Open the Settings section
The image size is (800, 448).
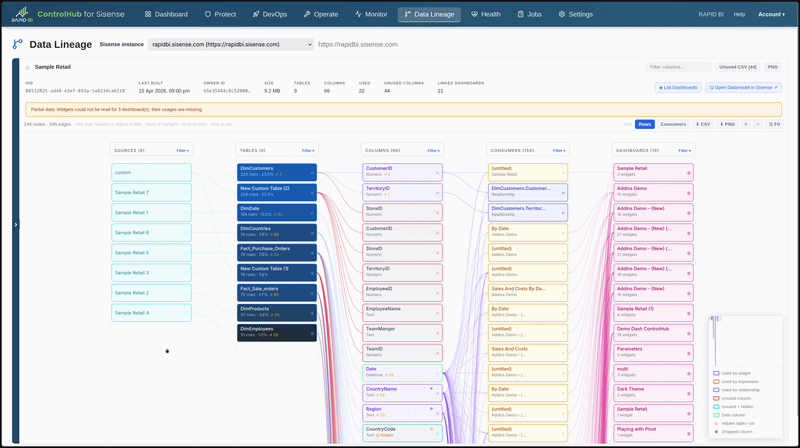pos(576,14)
